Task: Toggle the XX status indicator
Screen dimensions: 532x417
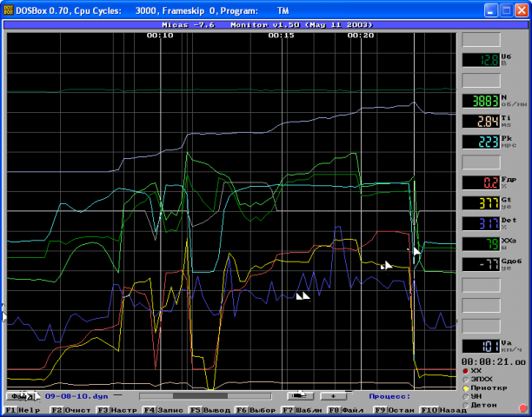Action: click(465, 371)
